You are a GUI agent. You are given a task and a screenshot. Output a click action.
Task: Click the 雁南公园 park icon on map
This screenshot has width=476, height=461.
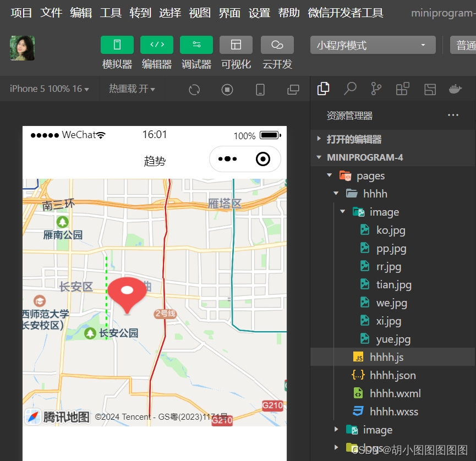[63, 222]
